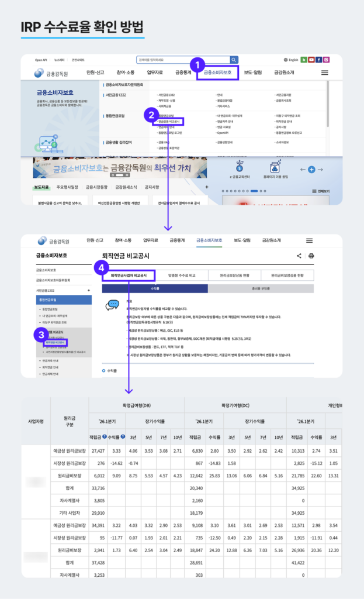Click 금융감독원 logo on 퇴직연금 비교공시 page
Viewport: 364px width, 599px height.
(54, 240)
